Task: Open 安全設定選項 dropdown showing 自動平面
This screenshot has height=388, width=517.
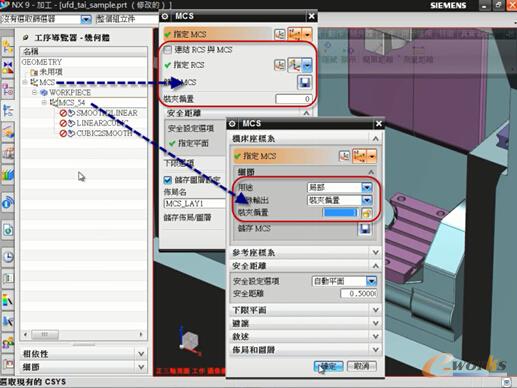Action: point(371,281)
